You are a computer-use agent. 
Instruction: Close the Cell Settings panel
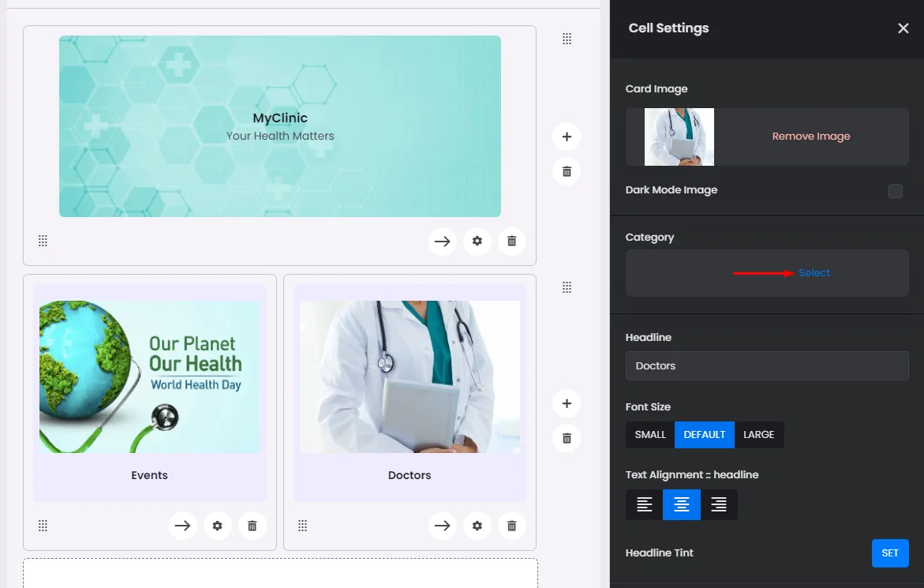(x=903, y=28)
